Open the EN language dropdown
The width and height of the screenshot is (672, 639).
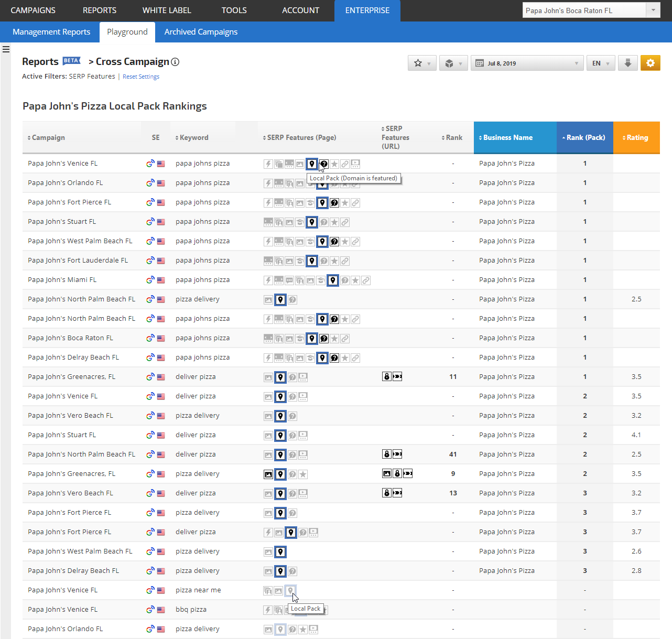click(x=600, y=63)
